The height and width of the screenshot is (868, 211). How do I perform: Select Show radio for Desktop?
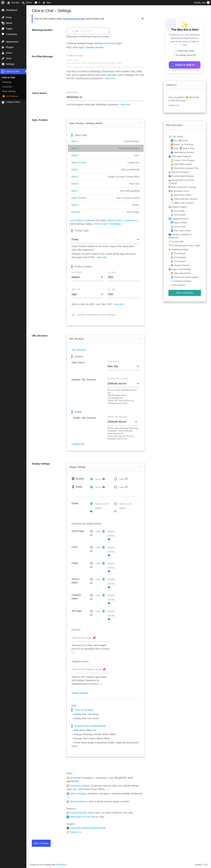click(91, 479)
